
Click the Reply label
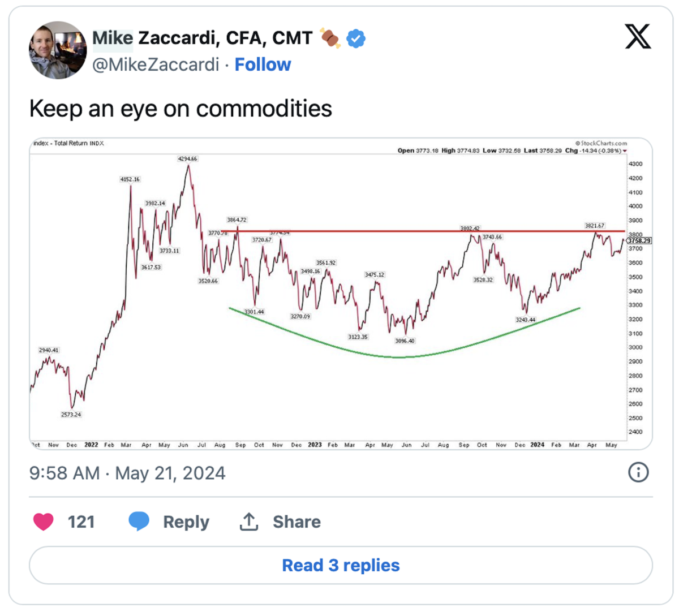click(x=186, y=522)
